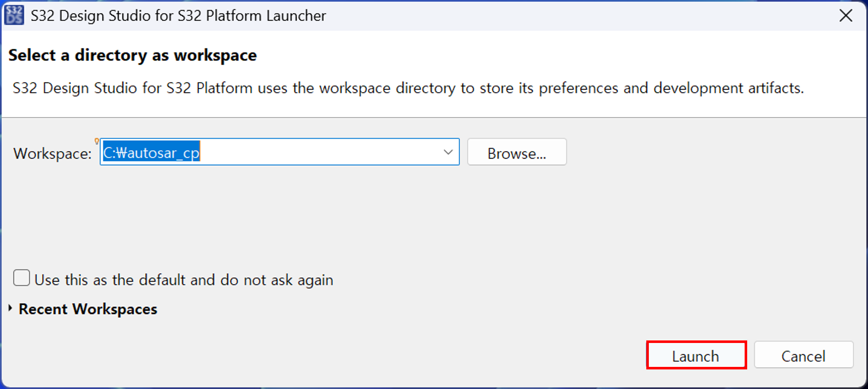
Task: Enable the default workspace checkbox box
Action: [x=21, y=278]
